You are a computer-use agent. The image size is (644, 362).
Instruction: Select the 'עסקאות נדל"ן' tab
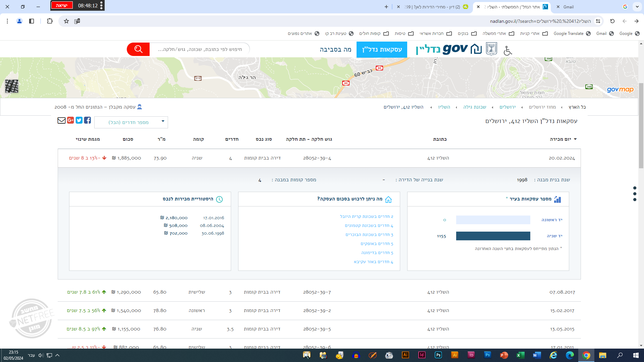pos(382,50)
